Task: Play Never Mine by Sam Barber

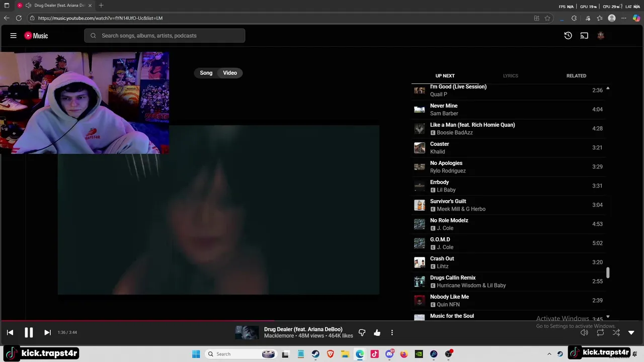Action: pyautogui.click(x=508, y=110)
